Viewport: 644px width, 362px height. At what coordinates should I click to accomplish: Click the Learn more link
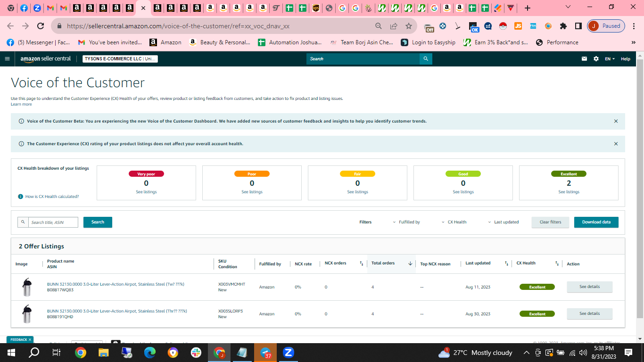tap(21, 104)
